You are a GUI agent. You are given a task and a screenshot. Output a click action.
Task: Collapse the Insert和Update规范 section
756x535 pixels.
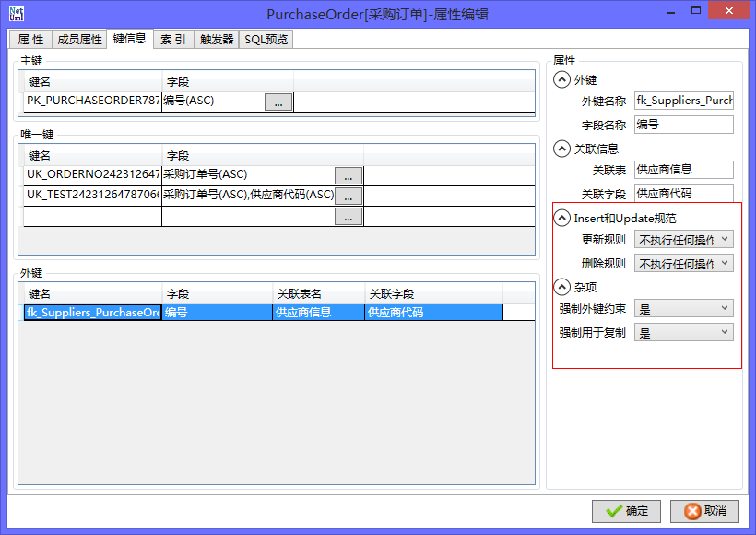561,219
